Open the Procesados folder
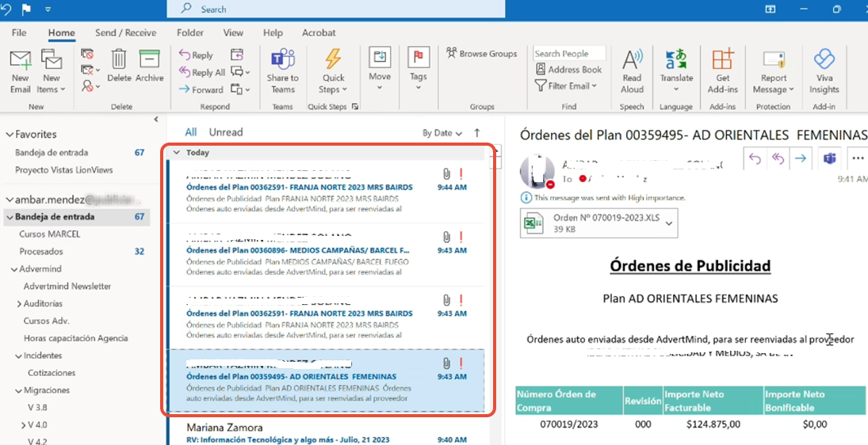Viewport: 868px width, 445px height. 41,252
